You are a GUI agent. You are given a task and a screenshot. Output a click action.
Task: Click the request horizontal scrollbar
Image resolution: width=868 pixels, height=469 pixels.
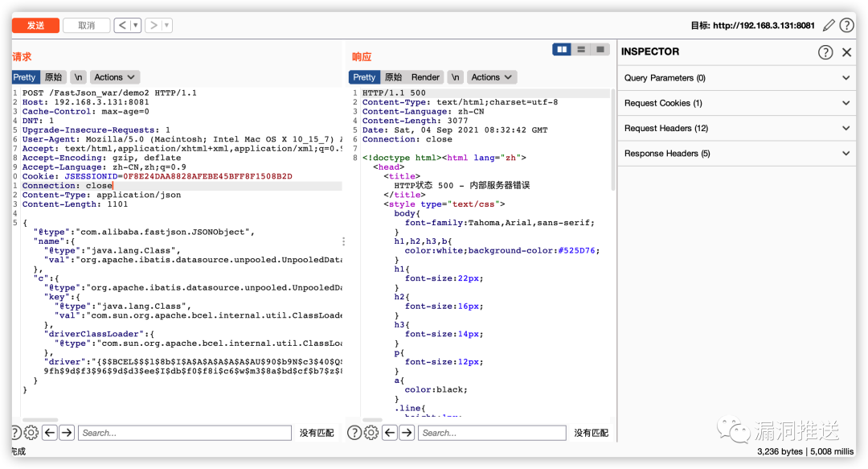40,420
